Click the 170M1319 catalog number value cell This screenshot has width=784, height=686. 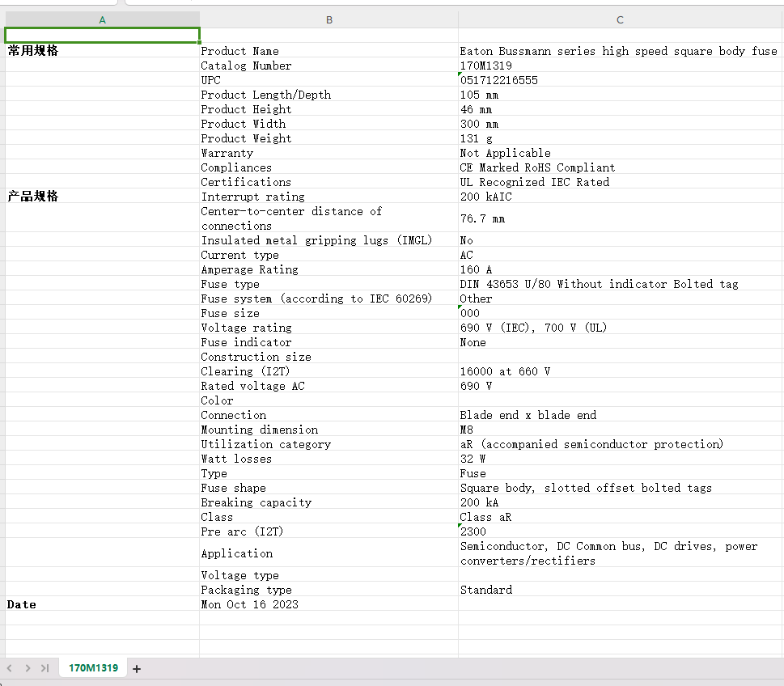click(x=621, y=66)
